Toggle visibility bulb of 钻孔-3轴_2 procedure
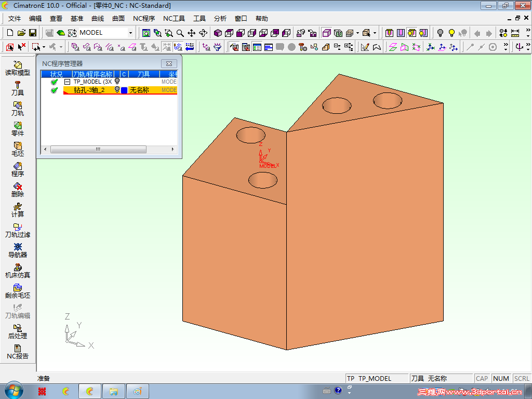This screenshot has height=399, width=532. (x=117, y=89)
